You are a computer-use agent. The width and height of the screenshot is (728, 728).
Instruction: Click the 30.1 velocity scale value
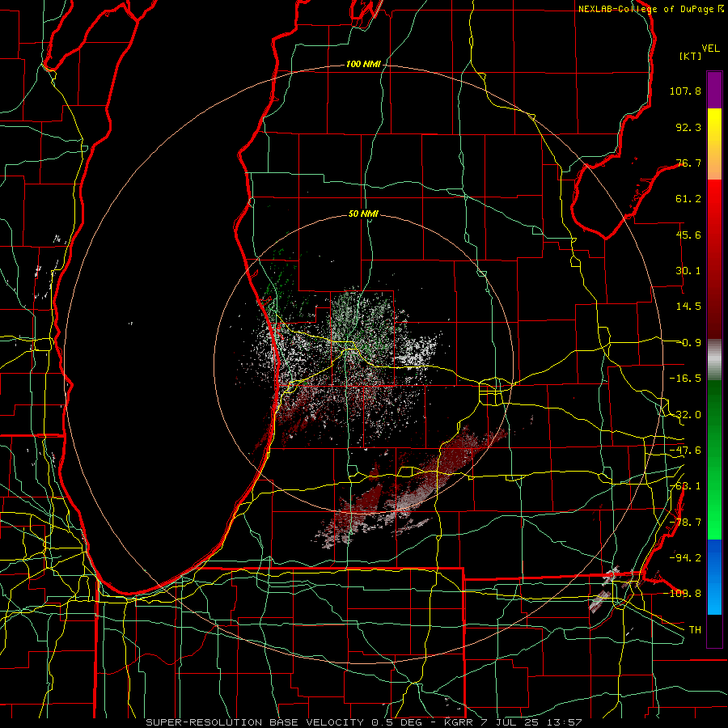tap(688, 271)
